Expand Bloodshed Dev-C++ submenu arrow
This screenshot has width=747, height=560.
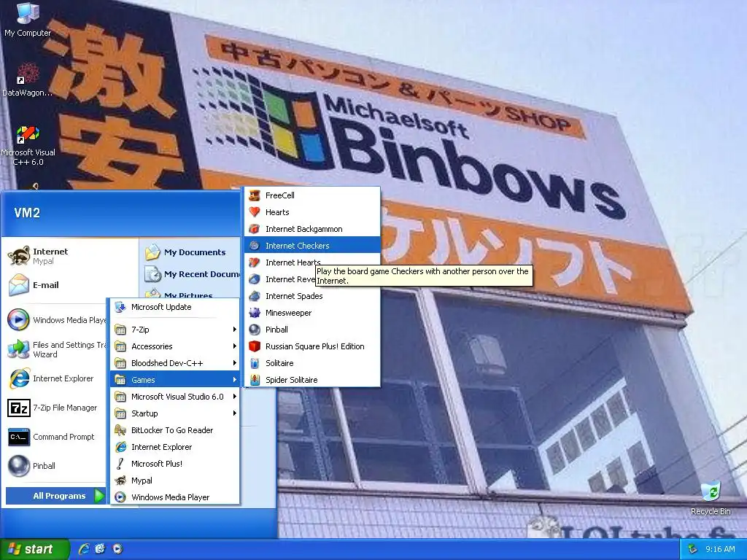pos(234,363)
